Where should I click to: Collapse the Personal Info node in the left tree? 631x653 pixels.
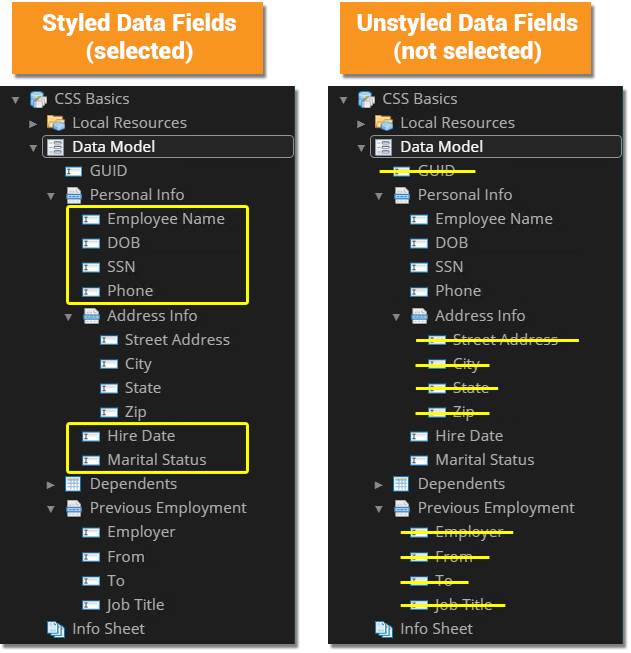pyautogui.click(x=51, y=195)
